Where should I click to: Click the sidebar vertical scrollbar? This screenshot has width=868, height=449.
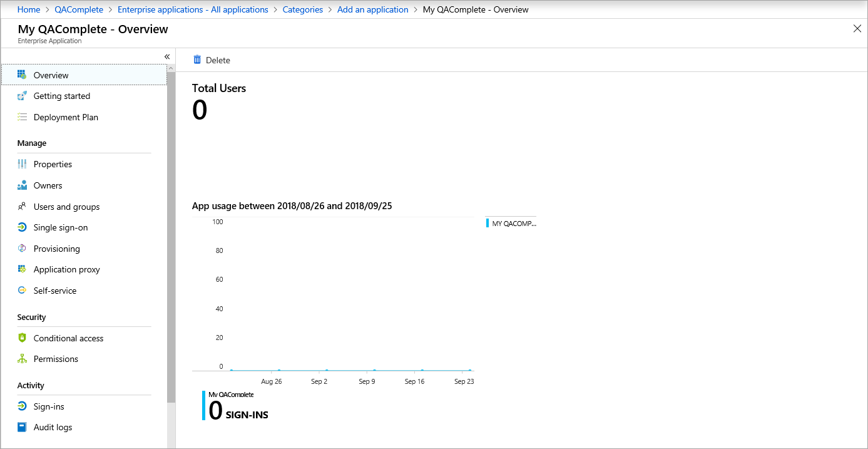click(171, 250)
